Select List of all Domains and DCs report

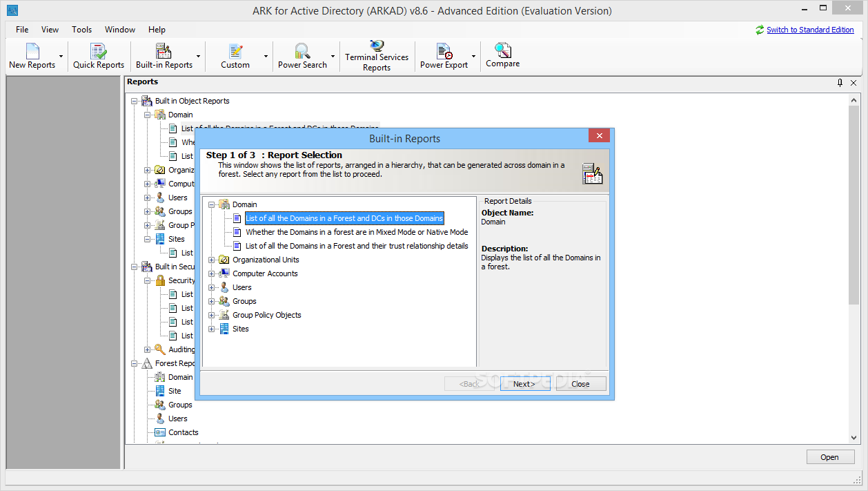pyautogui.click(x=344, y=218)
